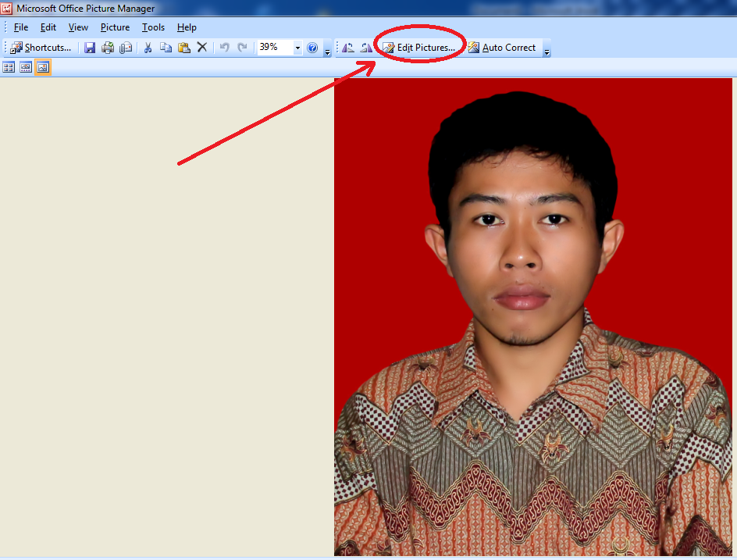Click the Edit Pictures button

[x=418, y=47]
